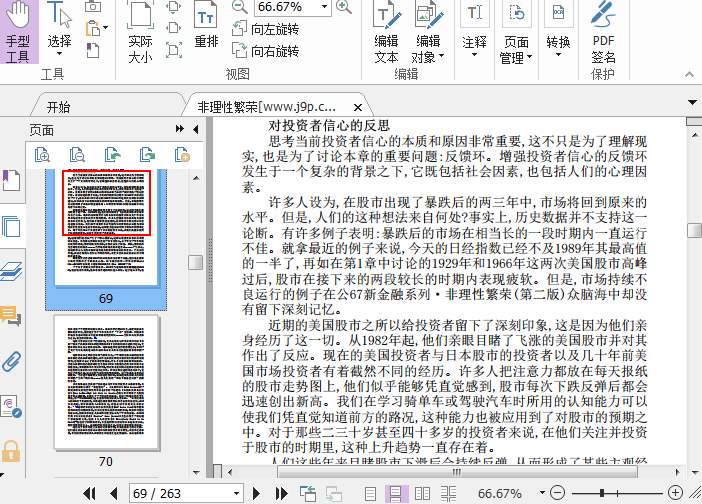Click the status bar zoom slider handle

[x=602, y=493]
